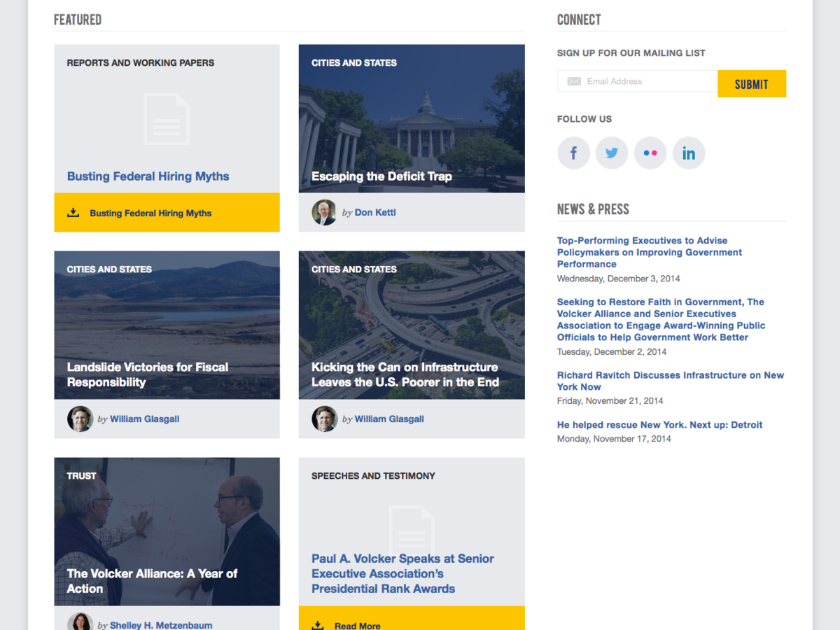This screenshot has height=630, width=840.
Task: Open the LinkedIn social icon
Action: [x=689, y=153]
